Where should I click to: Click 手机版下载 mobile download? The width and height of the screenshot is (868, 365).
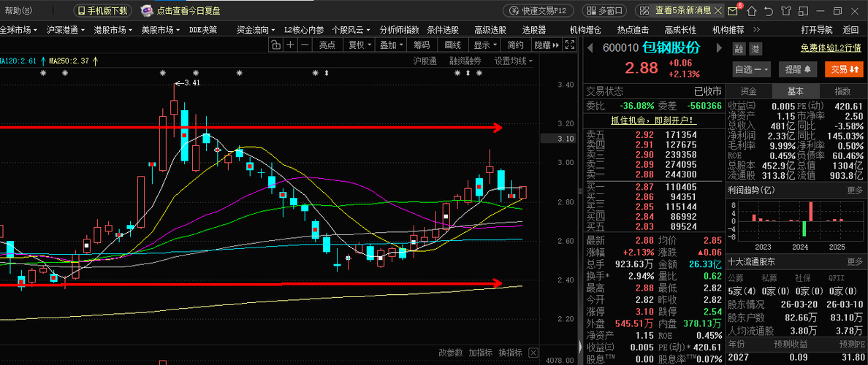pyautogui.click(x=103, y=10)
